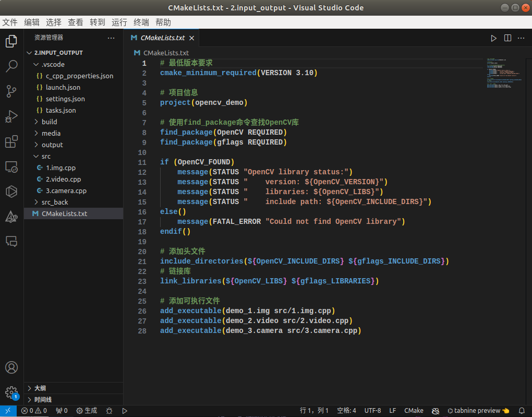Expand the build folder

[x=49, y=122]
